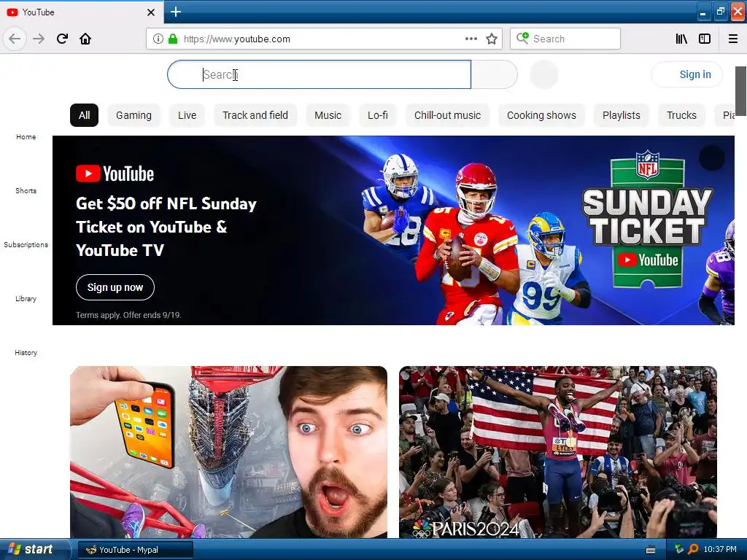
Task: Select the All filter chip
Action: click(85, 115)
